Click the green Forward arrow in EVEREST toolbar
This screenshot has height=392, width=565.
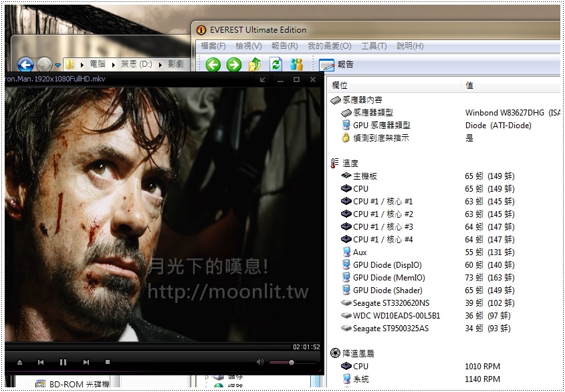(x=233, y=64)
